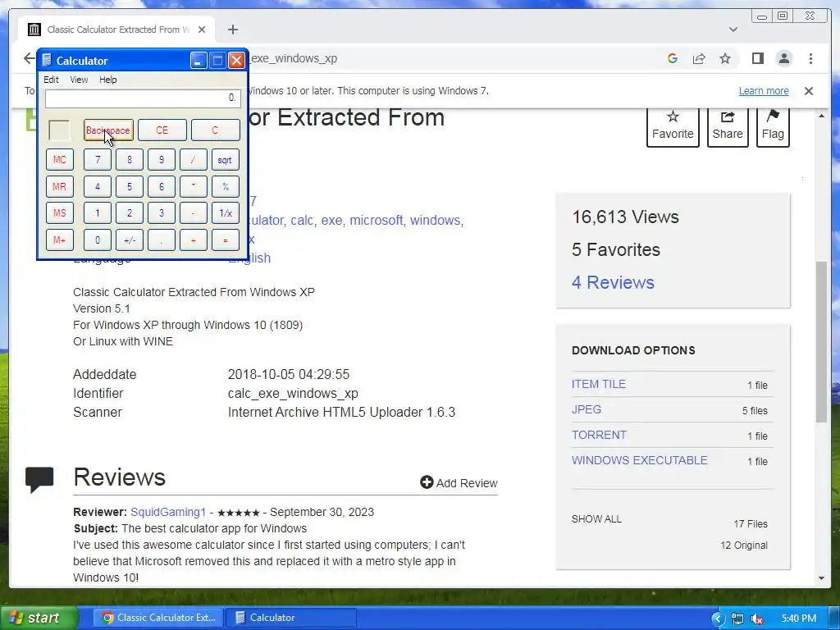Download the ITEM TILE option
The image size is (840, 630).
(x=598, y=384)
